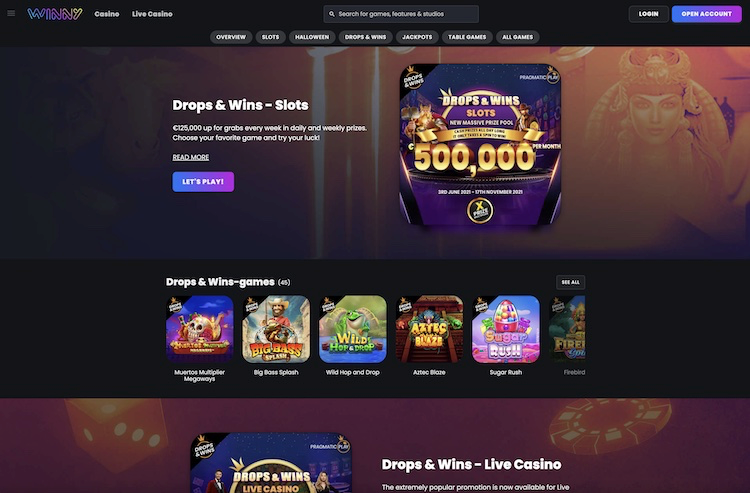Click See All for Drops & Wins games
750x493 pixels.
[570, 282]
